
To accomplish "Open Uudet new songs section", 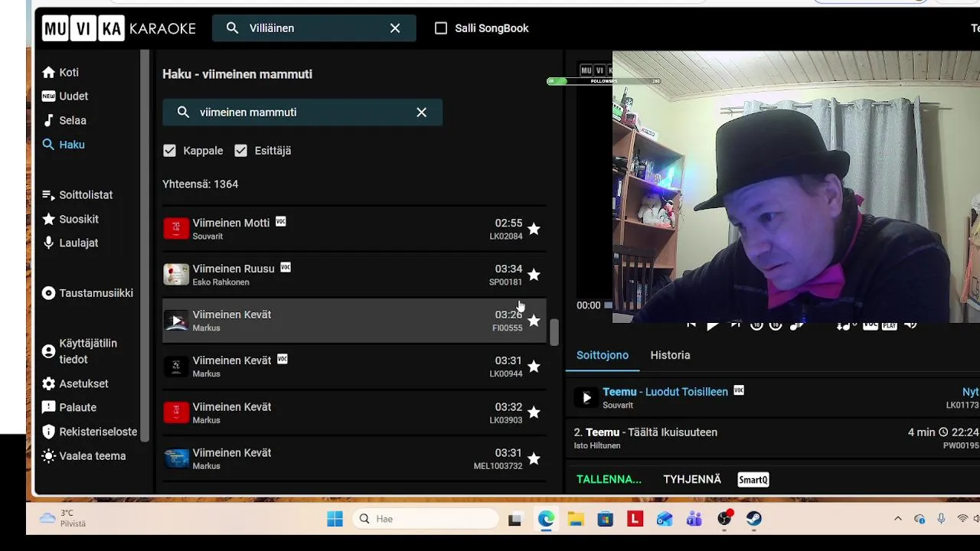I will click(65, 96).
